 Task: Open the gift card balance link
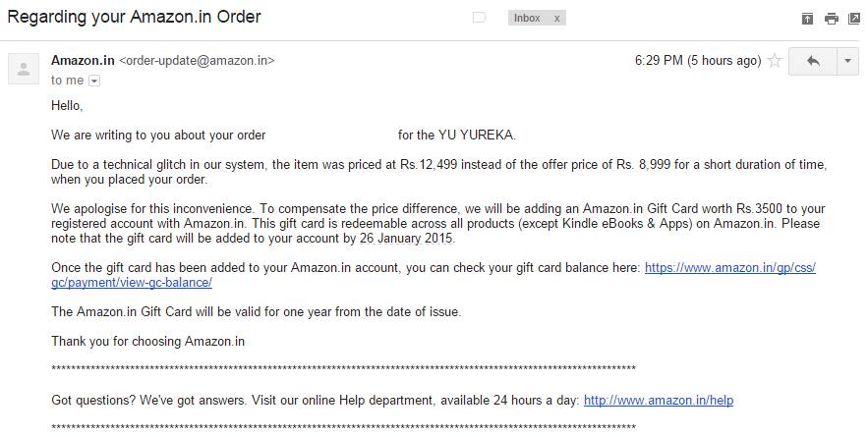tap(729, 267)
